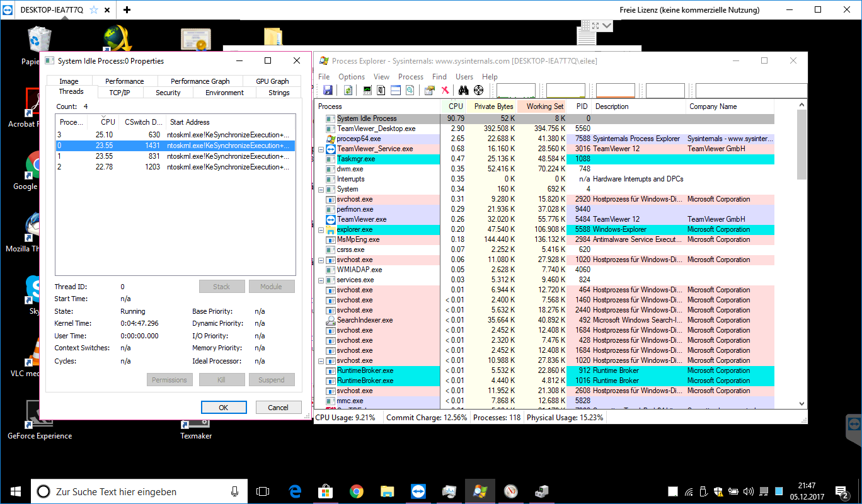Click the crosshair Find Window's Process icon
This screenshot has width=862, height=504.
pyautogui.click(x=478, y=91)
